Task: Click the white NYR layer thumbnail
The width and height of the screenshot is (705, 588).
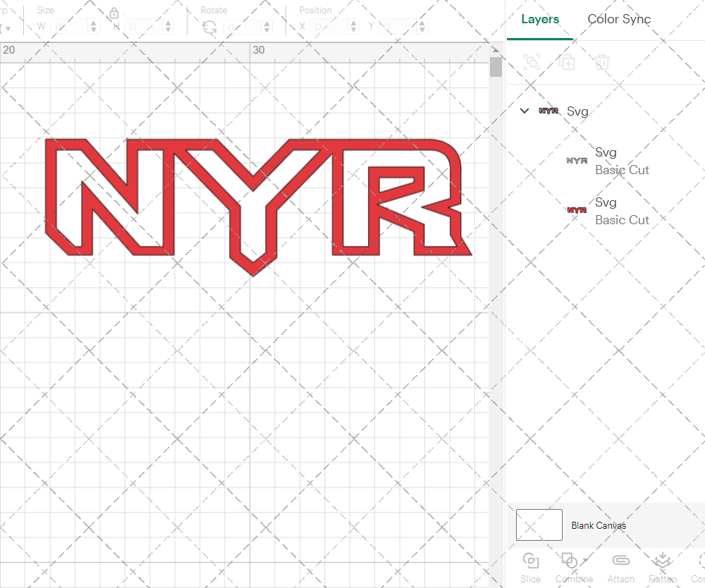Action: click(577, 161)
